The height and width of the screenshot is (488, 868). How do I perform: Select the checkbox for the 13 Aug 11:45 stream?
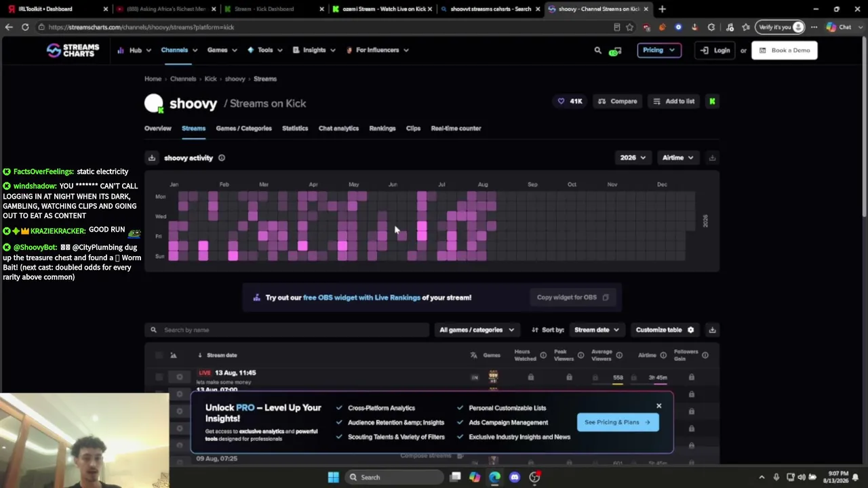(159, 377)
